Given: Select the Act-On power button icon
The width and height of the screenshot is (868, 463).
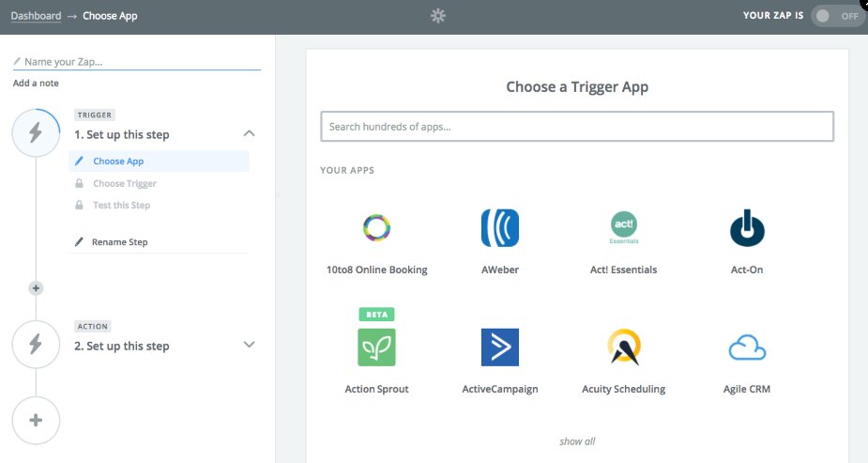Looking at the screenshot, I should tap(747, 227).
